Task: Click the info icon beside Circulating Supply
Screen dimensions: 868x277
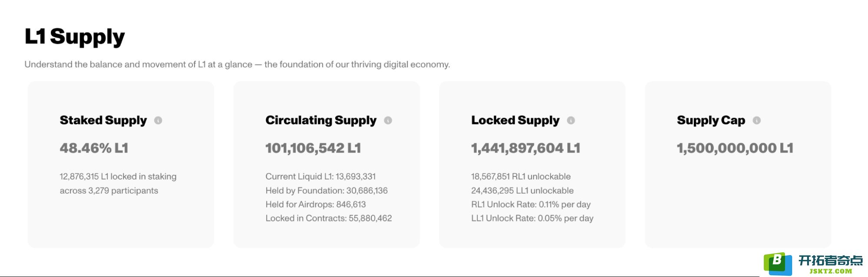Action: [388, 121]
